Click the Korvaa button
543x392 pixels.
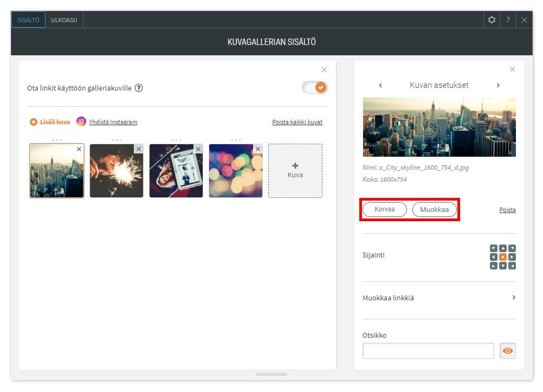coord(385,209)
